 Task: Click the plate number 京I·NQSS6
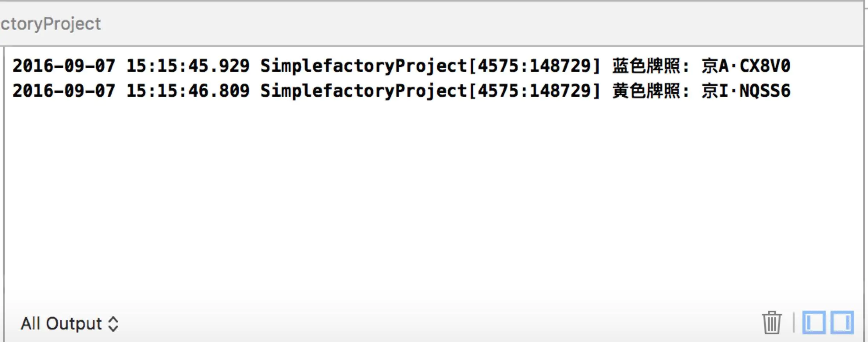pyautogui.click(x=746, y=91)
